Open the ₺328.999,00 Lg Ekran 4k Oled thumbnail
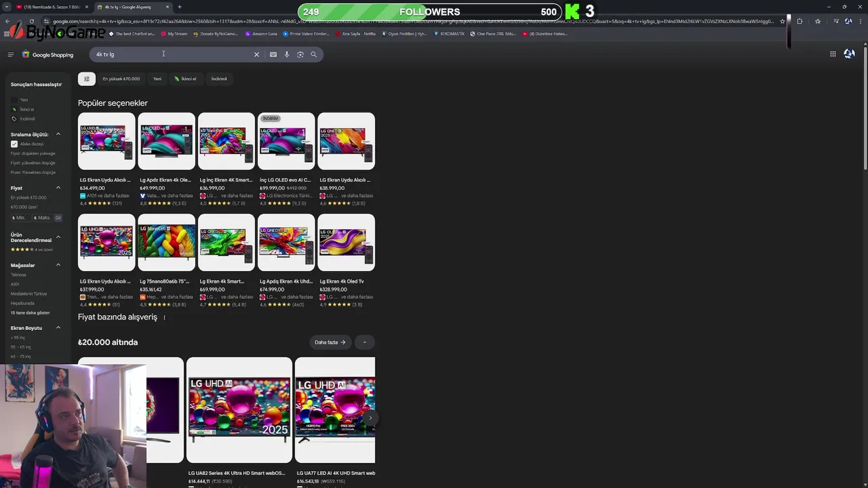 pyautogui.click(x=346, y=242)
